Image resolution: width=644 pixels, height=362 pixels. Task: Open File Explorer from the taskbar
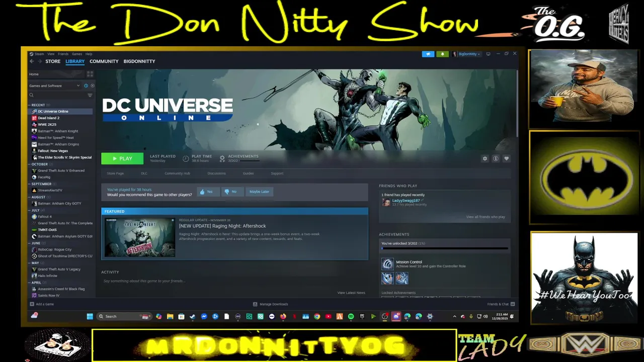pyautogui.click(x=170, y=316)
